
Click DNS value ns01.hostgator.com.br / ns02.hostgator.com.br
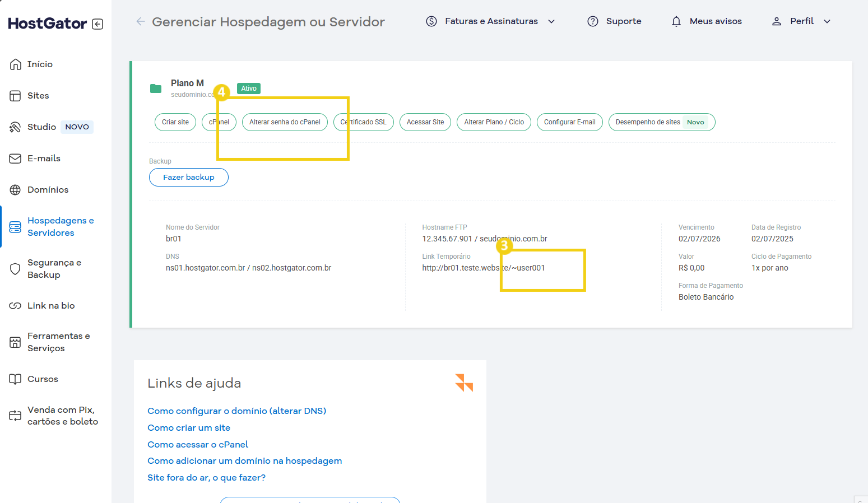(248, 268)
